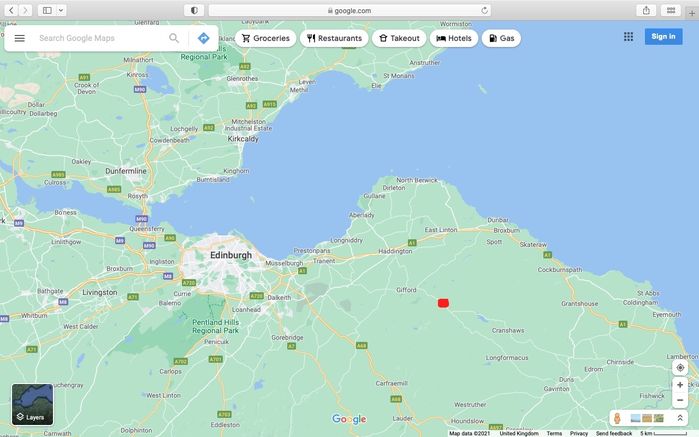699x437 pixels.
Task: Open a new Safari tab
Action: (692, 13)
